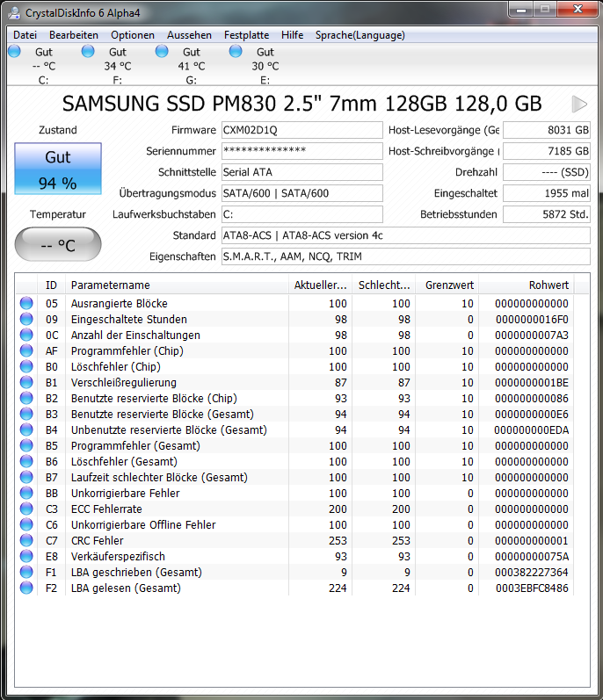Click status orb of Löschfehler (Chip) row

26,366
